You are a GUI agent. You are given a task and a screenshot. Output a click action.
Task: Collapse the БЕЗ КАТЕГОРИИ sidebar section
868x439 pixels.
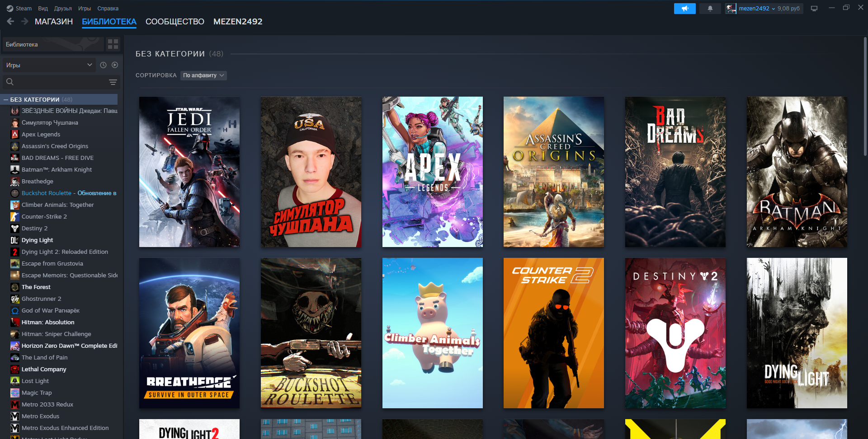(x=6, y=99)
